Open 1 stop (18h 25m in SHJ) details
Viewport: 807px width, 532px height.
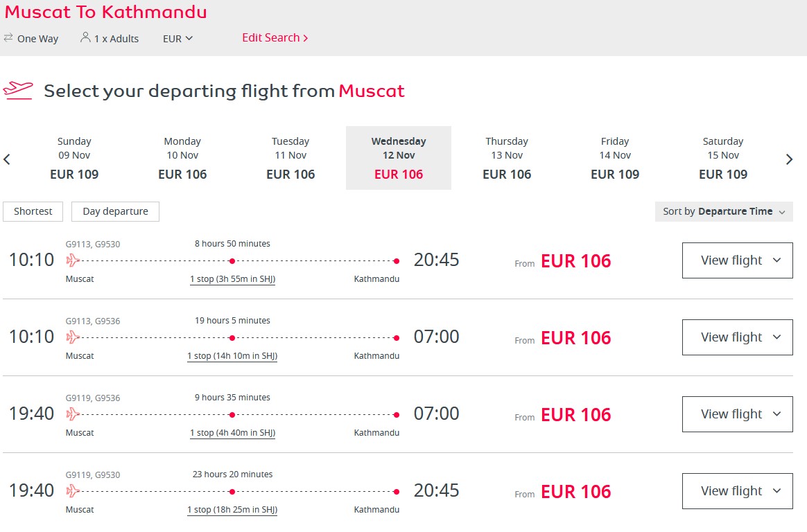(x=232, y=510)
